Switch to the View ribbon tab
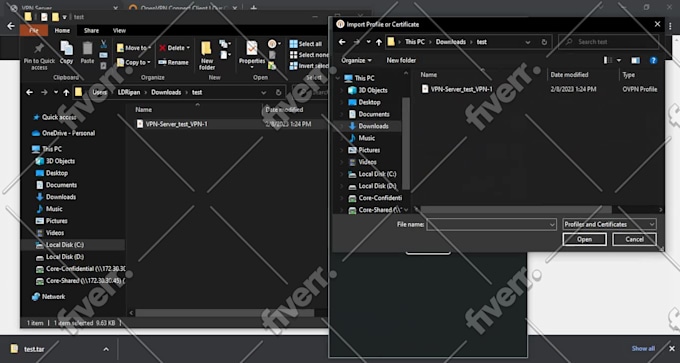Viewport: 680px width, 363px height. tap(119, 30)
